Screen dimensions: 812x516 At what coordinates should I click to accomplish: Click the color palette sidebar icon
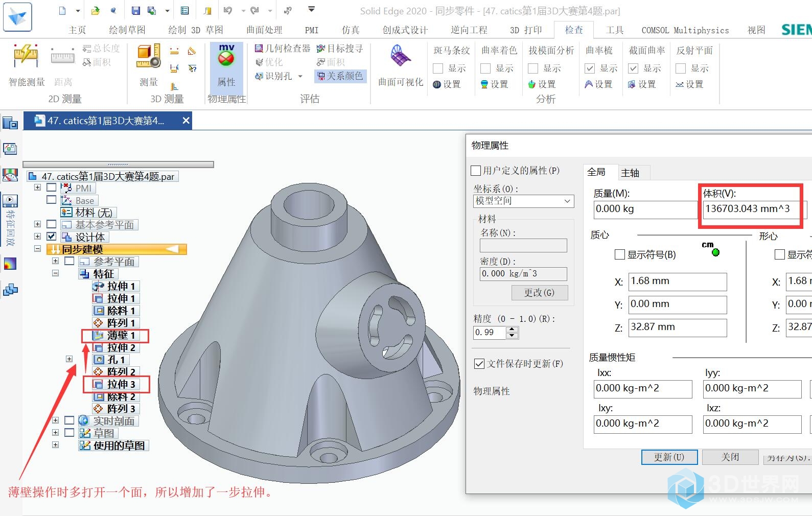tap(10, 264)
